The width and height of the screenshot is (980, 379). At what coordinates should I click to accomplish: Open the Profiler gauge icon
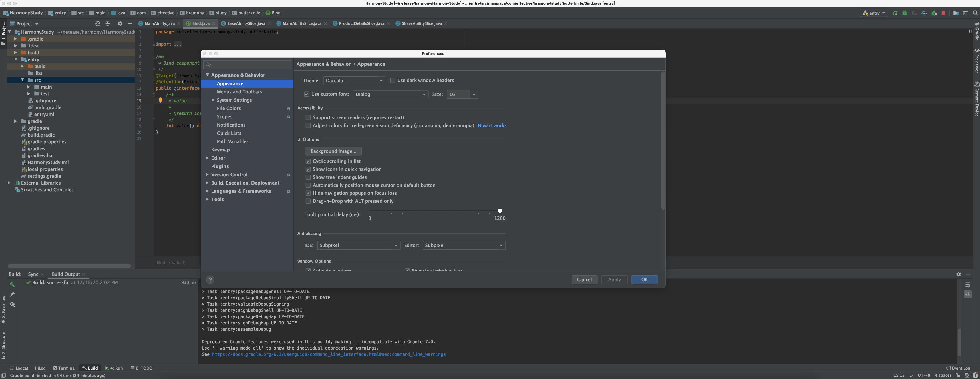pos(924,13)
